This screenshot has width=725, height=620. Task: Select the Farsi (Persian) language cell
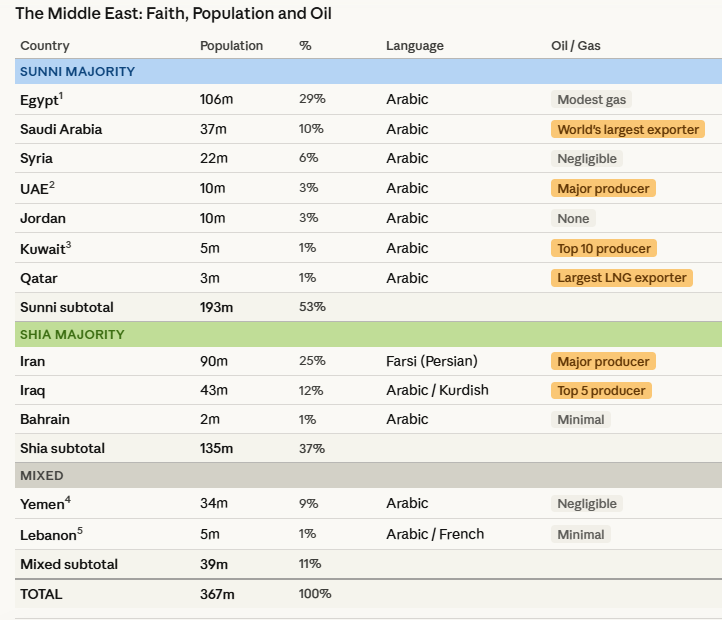pyautogui.click(x=431, y=361)
